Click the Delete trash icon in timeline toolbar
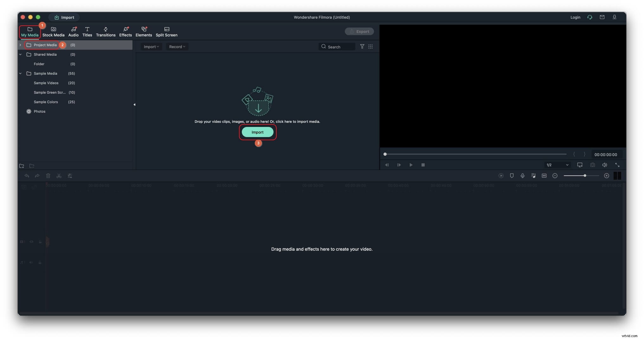 (48, 176)
